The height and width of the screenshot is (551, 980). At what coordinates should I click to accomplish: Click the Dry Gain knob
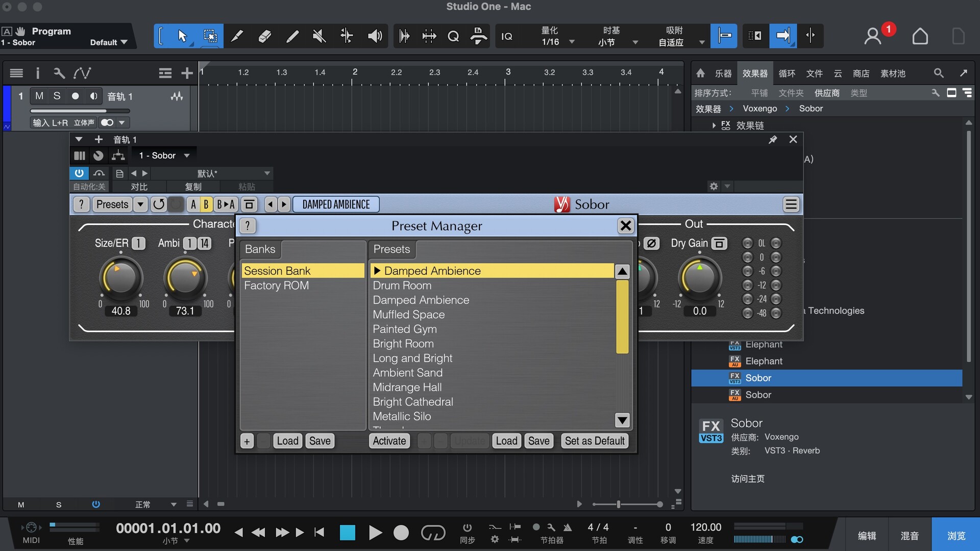699,279
